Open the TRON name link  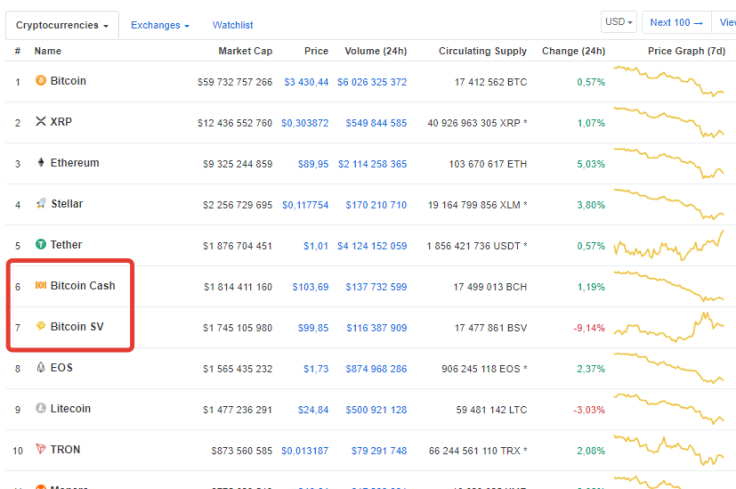(65, 449)
